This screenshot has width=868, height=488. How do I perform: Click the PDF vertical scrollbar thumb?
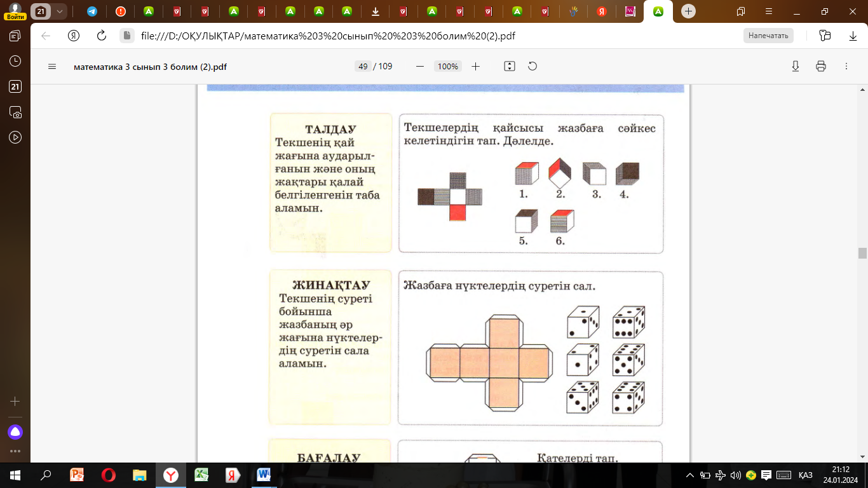(862, 253)
